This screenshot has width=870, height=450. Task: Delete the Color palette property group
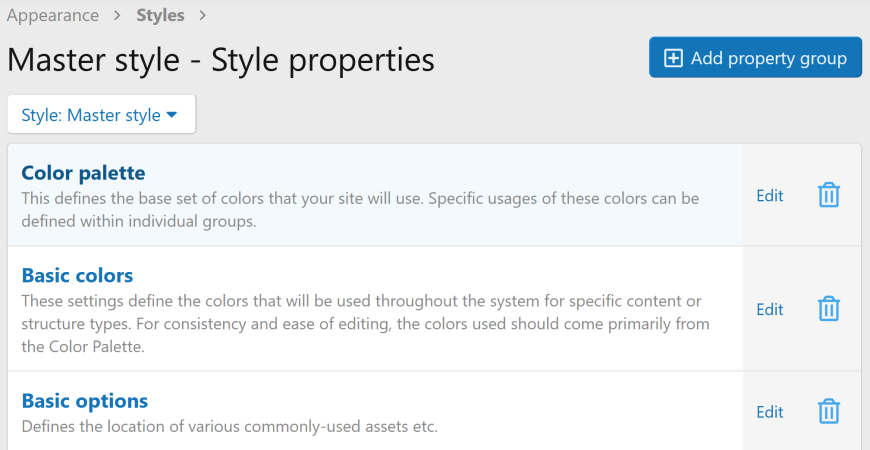828,195
